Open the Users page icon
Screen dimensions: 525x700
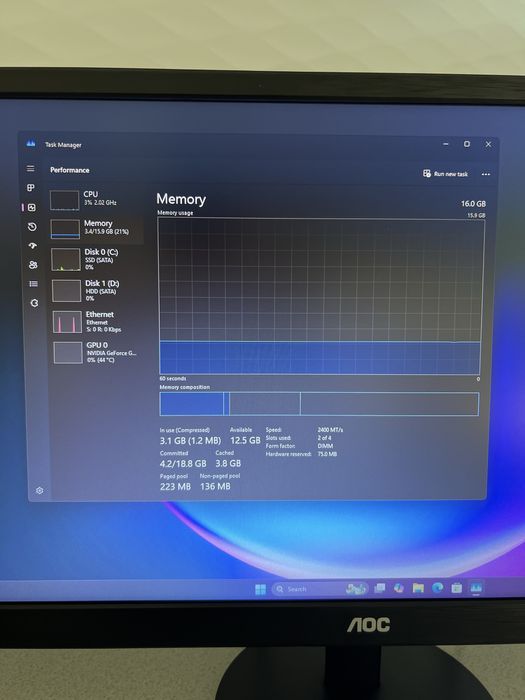point(33,265)
